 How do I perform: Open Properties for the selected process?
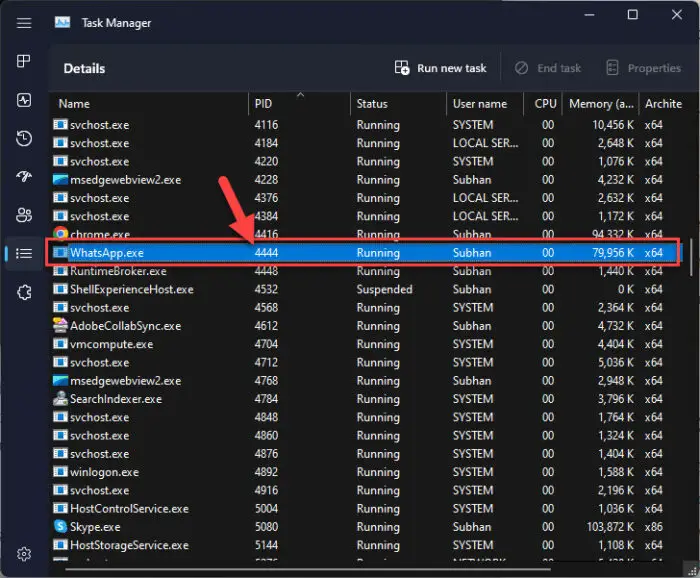[x=643, y=68]
